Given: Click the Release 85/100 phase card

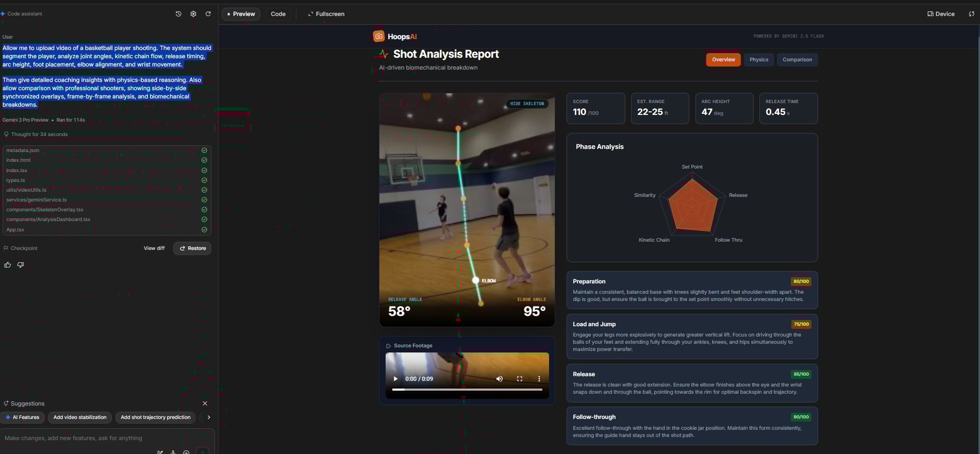Looking at the screenshot, I should [692, 383].
